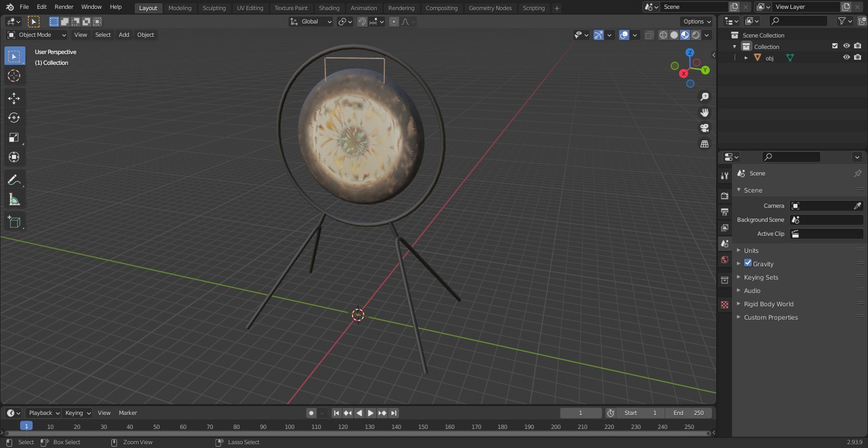Screen dimensions: 868x448
Task: Expand the Audio panel
Action: (x=752, y=290)
